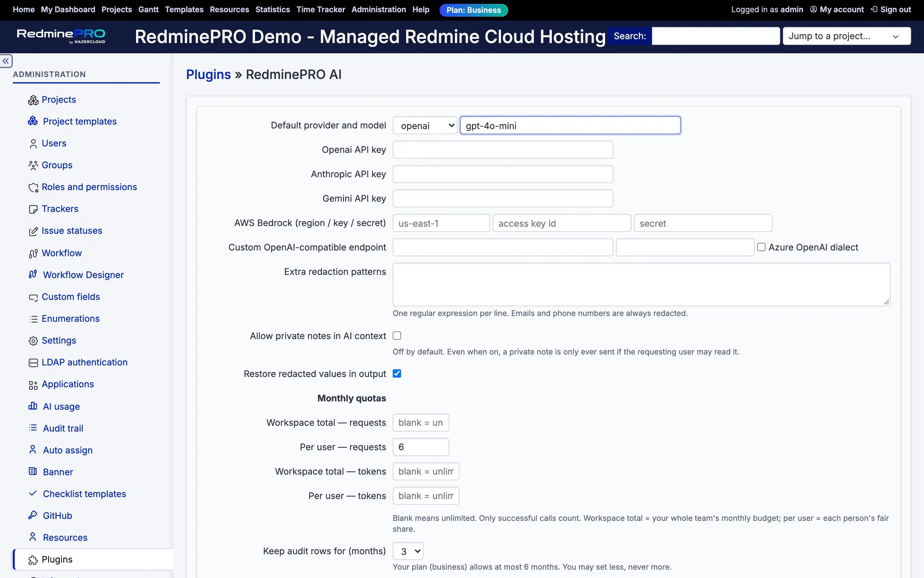Click the Settings gear icon in the sidebar
This screenshot has height=578, width=924.
33,341
